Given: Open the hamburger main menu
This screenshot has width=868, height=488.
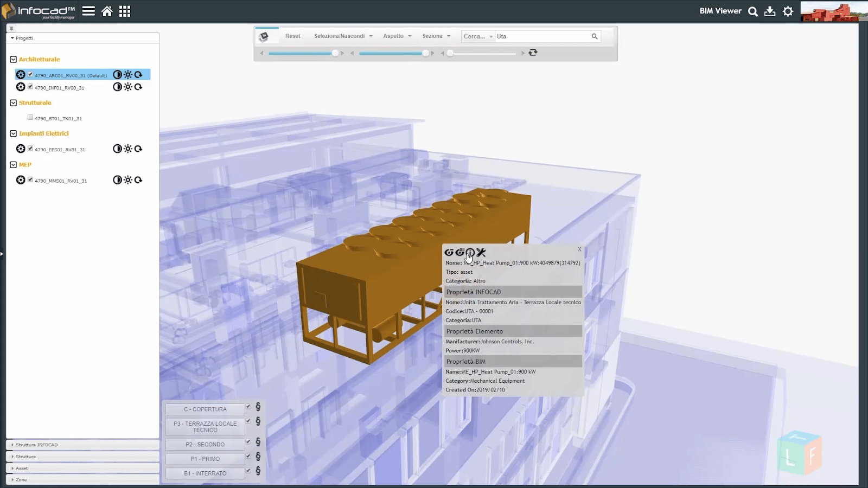Looking at the screenshot, I should 88,11.
